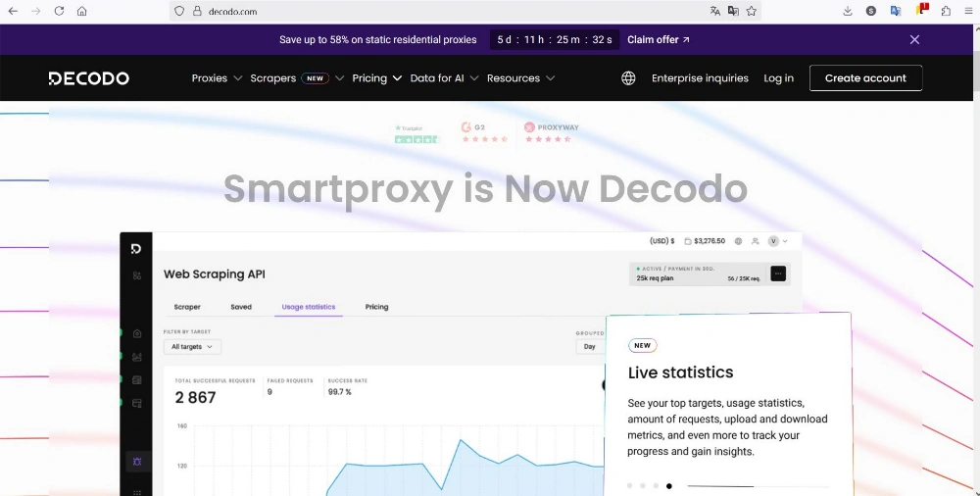This screenshot has width=980, height=496.
Task: Open the Day grouping dropdown
Action: point(591,346)
